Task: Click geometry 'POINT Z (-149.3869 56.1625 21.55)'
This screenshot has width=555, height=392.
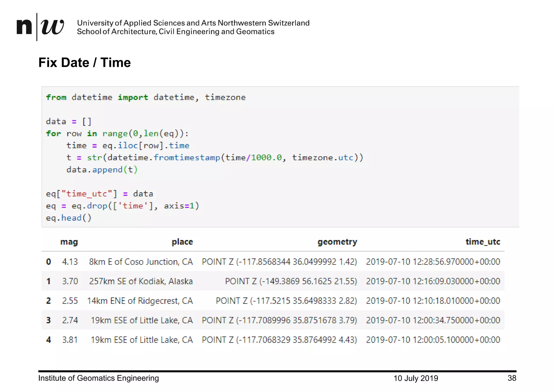Action: click(x=291, y=281)
